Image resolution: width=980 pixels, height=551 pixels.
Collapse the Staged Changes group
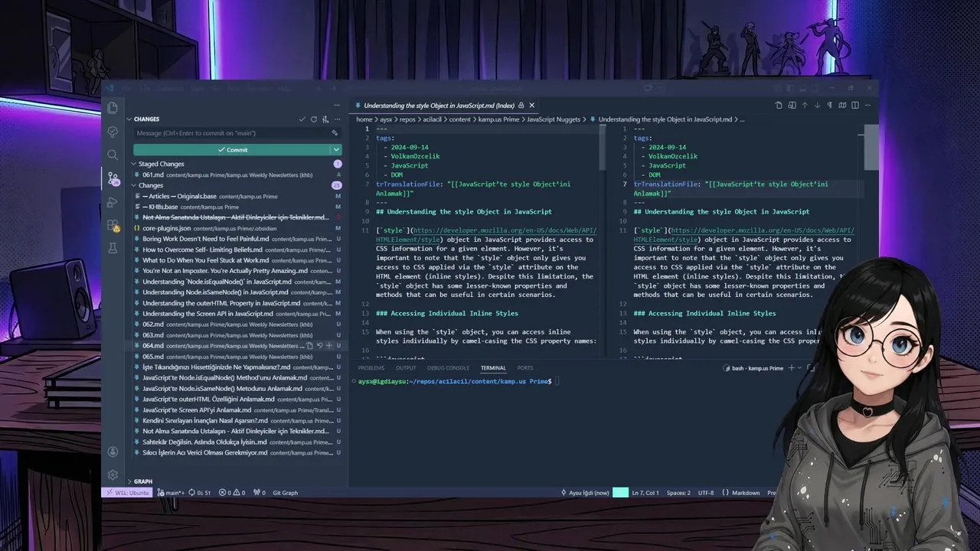161,164
